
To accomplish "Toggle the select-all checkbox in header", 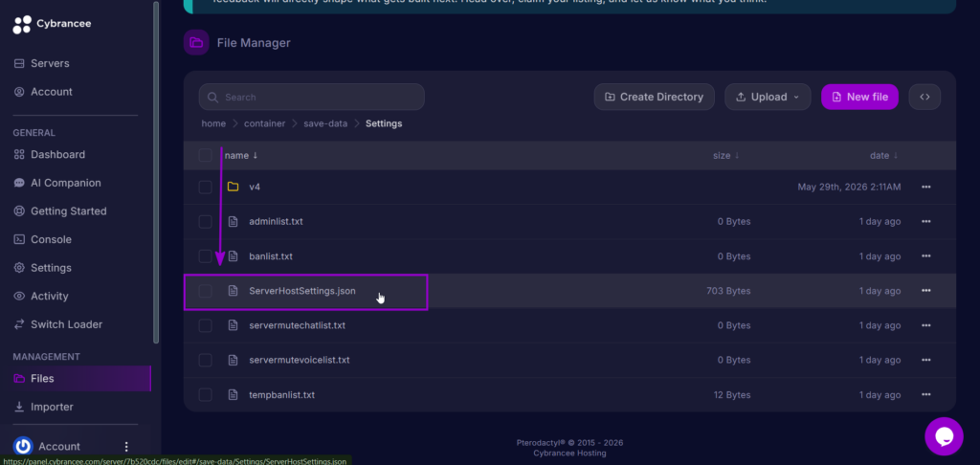I will 205,155.
